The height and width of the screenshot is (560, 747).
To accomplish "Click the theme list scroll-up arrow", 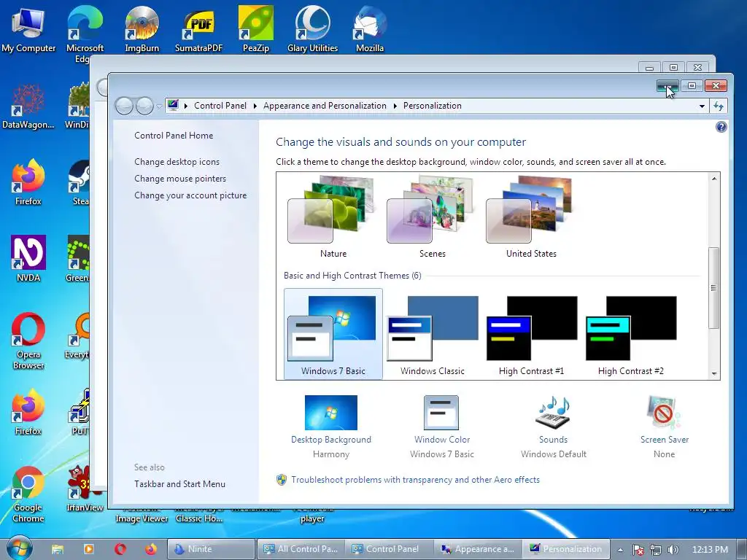I will click(x=713, y=179).
